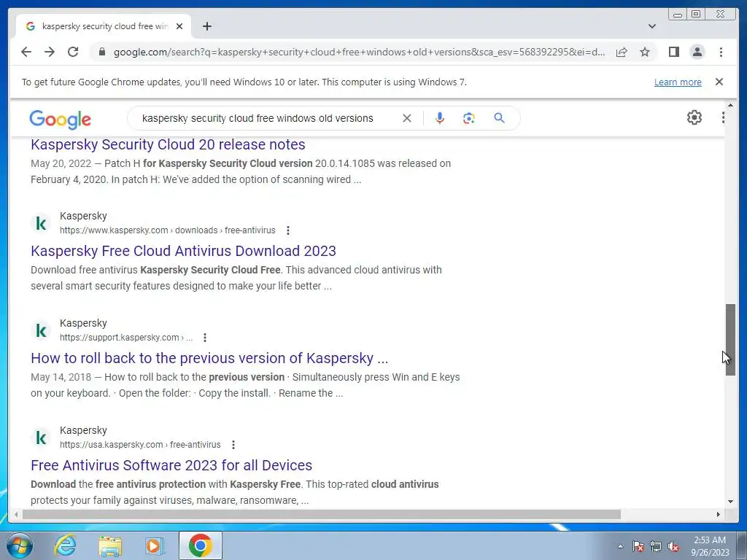Close the kaspersky security cloud tab
This screenshot has height=560, width=747.
[x=179, y=26]
